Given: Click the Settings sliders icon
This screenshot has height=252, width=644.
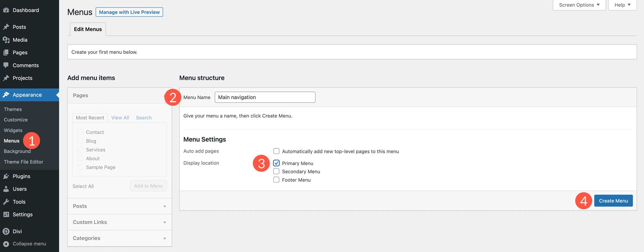Looking at the screenshot, I should click(x=6, y=214).
